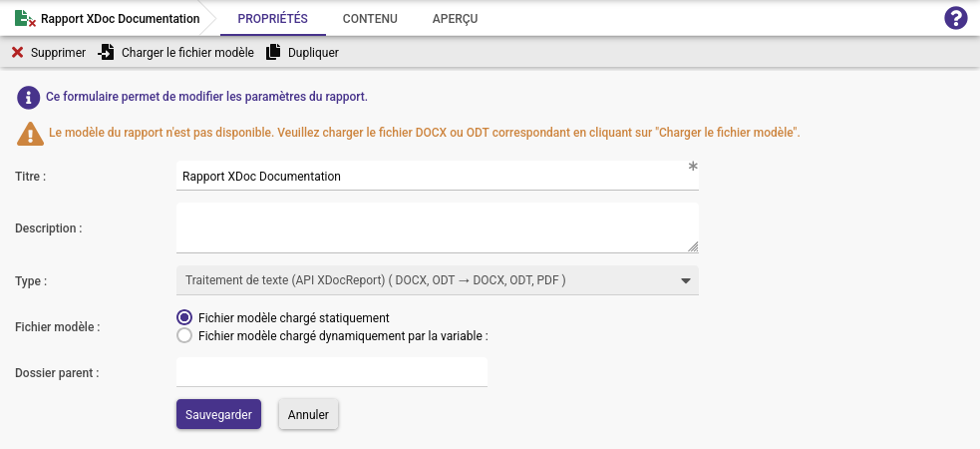Switch to the PROPRIÉTÉS tab
This screenshot has height=449, width=980.
click(272, 19)
